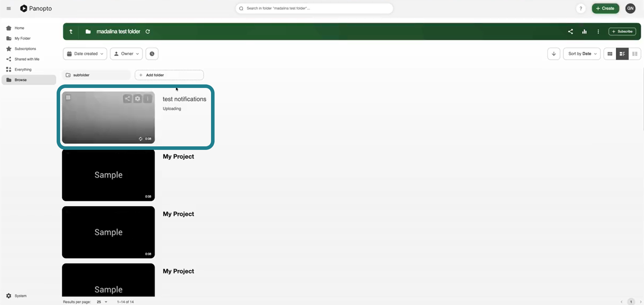Open test notifications video settings gear
The height and width of the screenshot is (305, 644).
(138, 99)
